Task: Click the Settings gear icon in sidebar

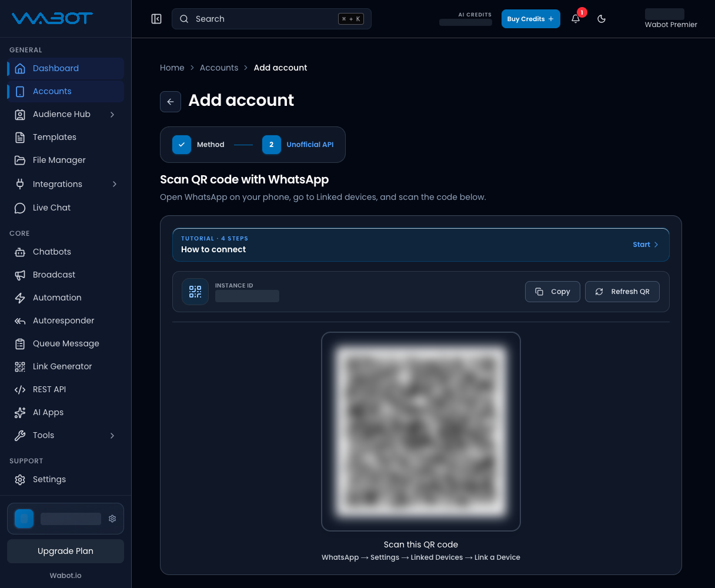Action: pos(20,479)
